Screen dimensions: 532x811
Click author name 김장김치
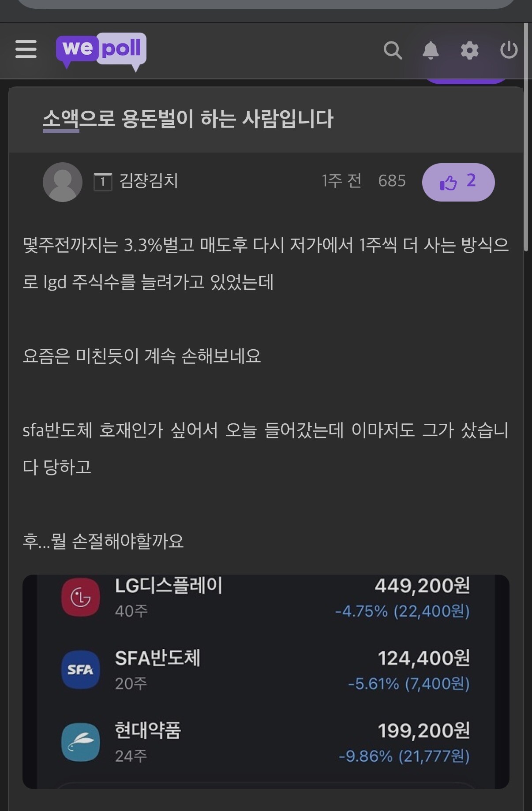pyautogui.click(x=149, y=181)
